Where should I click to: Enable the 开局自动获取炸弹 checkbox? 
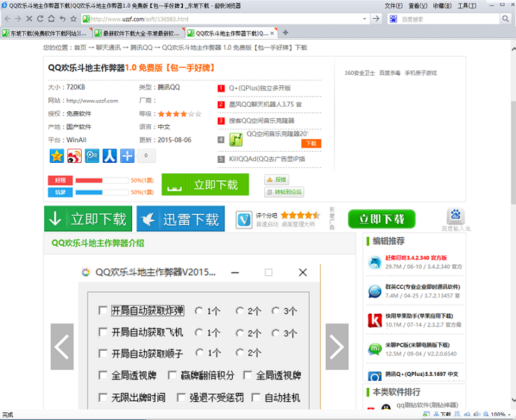[x=103, y=311]
